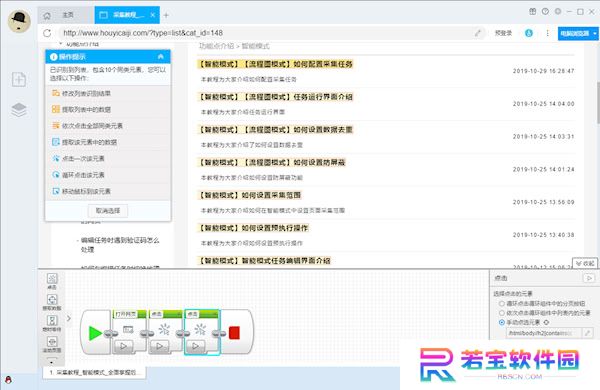Expand the component palette with the right chevron
The image size is (600, 390).
[x=69, y=318]
